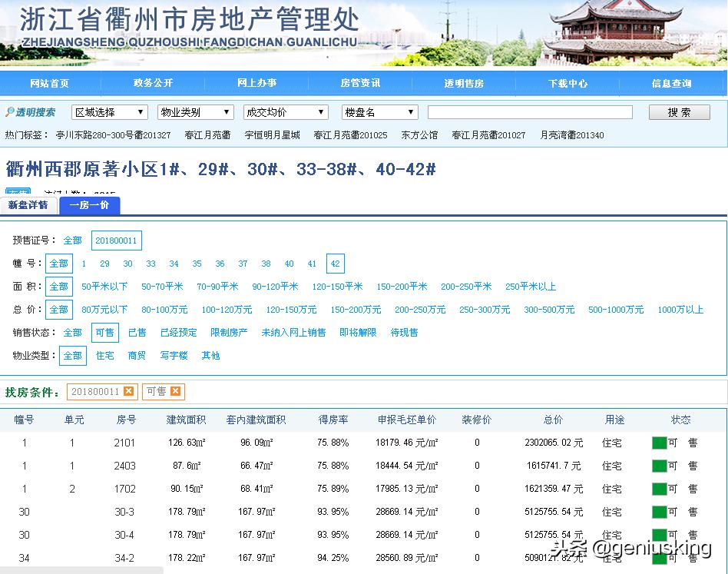The image size is (728, 574).
Task: Open the 物业类别 dropdown
Action: coord(195,111)
